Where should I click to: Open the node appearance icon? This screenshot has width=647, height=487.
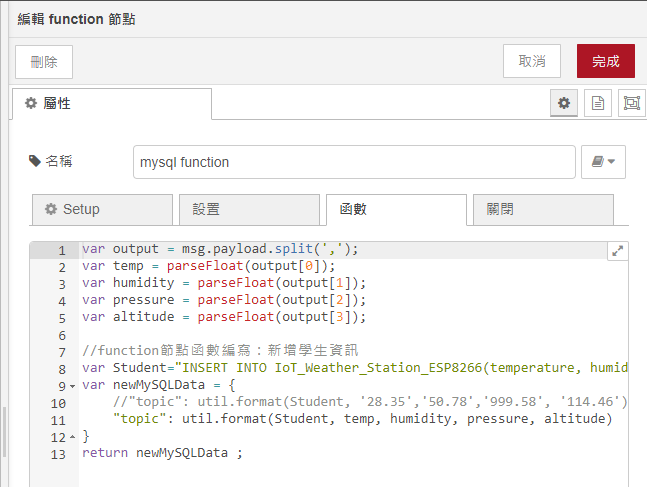click(x=630, y=103)
